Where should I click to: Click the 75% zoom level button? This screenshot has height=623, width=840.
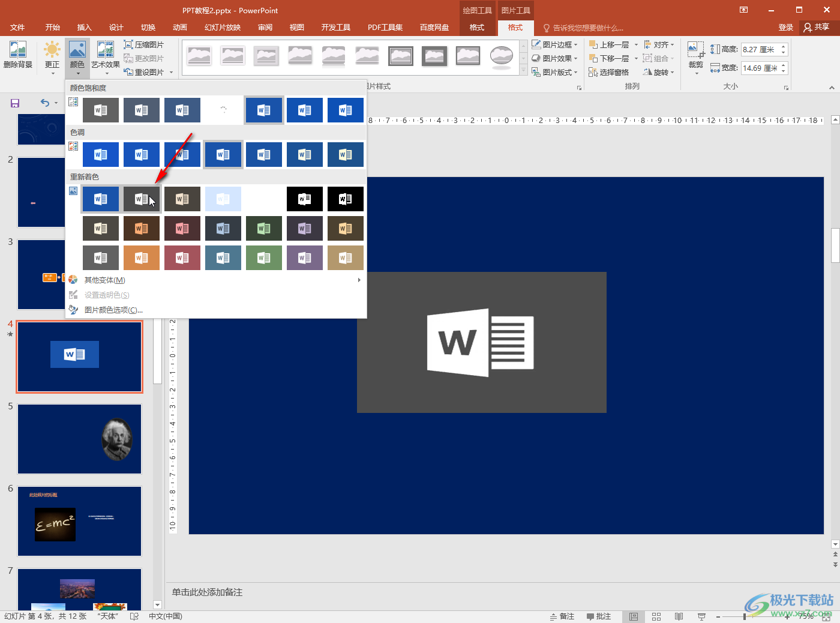[x=806, y=616]
